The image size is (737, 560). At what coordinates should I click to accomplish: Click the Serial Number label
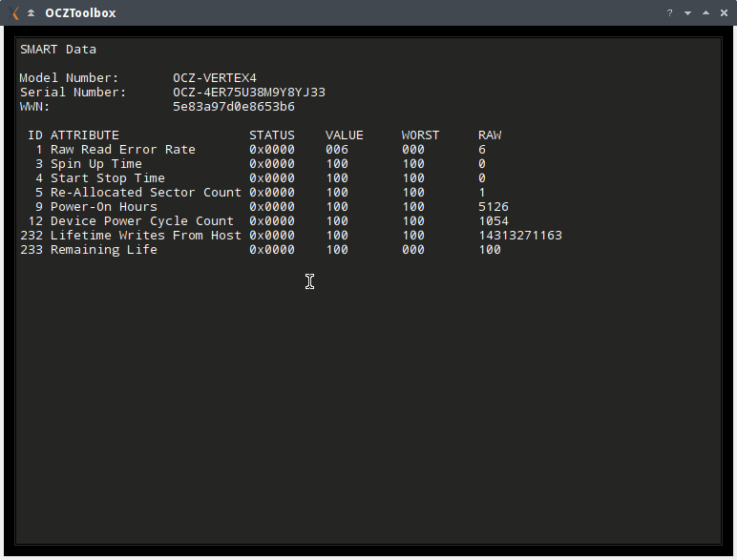73,93
